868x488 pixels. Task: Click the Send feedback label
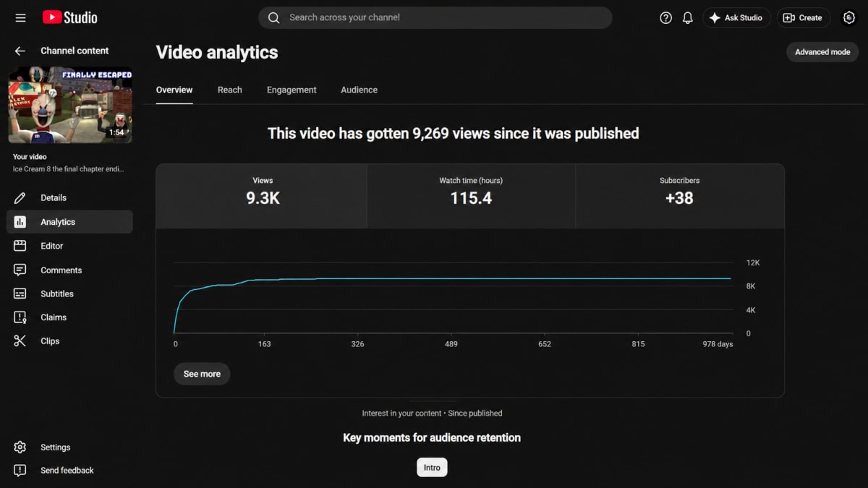67,470
